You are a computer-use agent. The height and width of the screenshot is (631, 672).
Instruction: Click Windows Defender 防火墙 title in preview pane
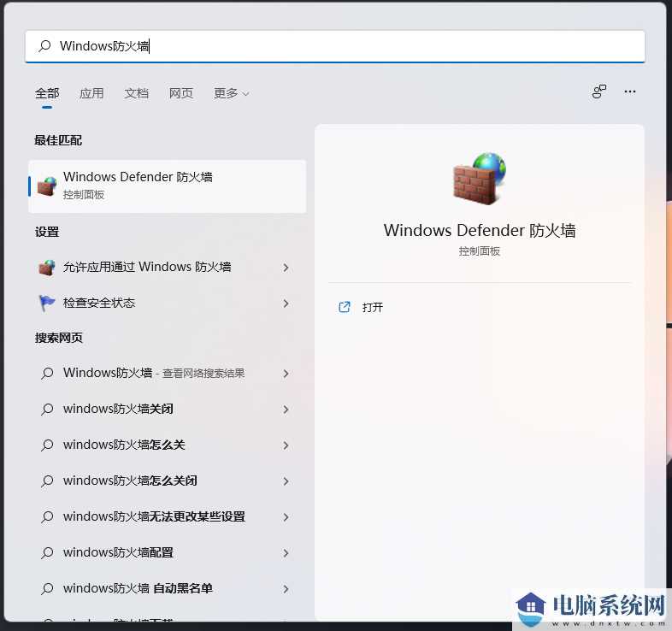[x=480, y=231]
